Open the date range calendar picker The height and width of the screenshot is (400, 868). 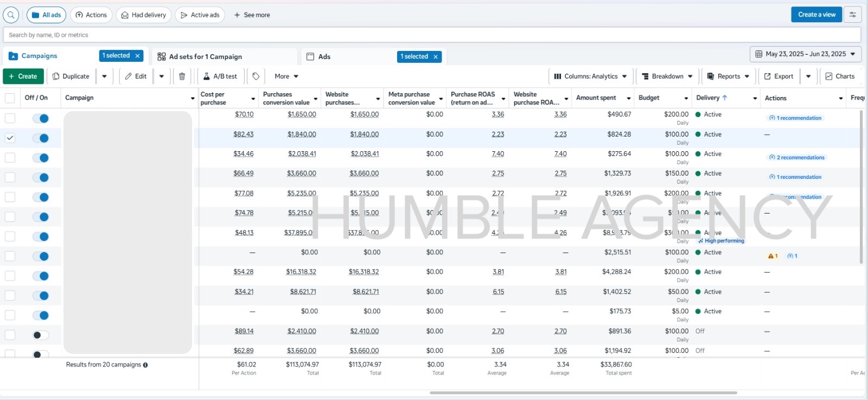805,54
